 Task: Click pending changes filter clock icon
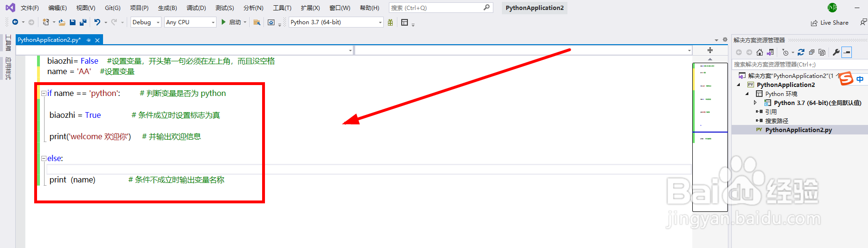pyautogui.click(x=785, y=52)
